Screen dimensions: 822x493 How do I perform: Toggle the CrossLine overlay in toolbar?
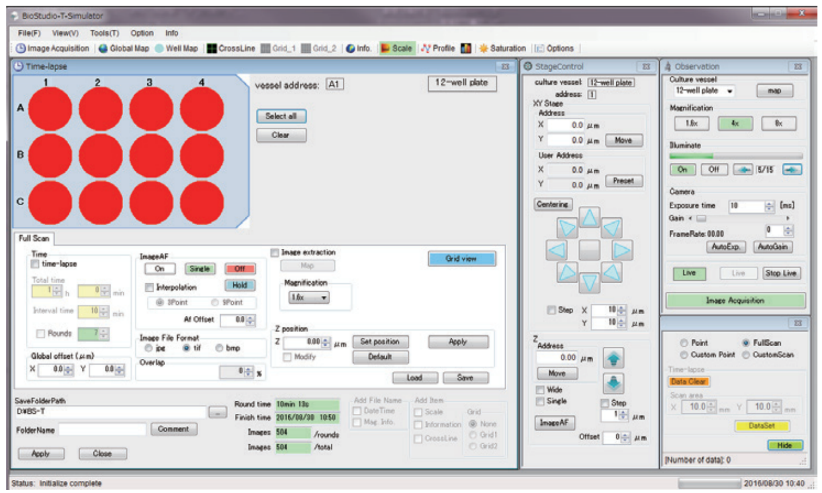click(x=231, y=48)
